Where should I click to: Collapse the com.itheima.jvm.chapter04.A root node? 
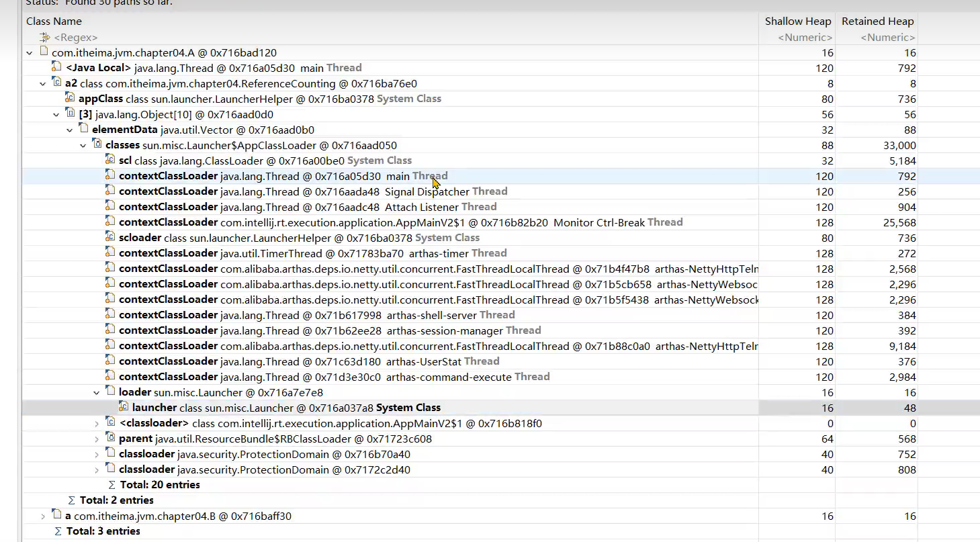[x=29, y=52]
